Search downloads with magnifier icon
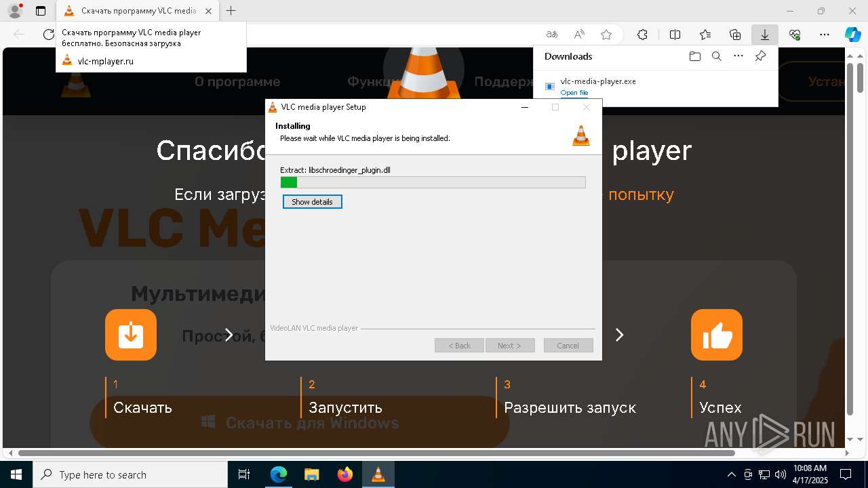The image size is (868, 488). tap(716, 56)
